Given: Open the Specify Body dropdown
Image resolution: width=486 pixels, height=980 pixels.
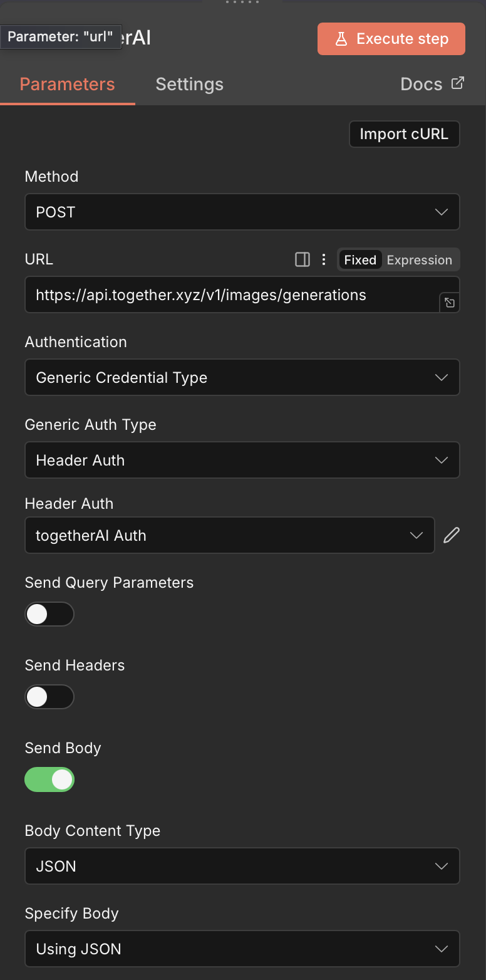Looking at the screenshot, I should point(242,949).
